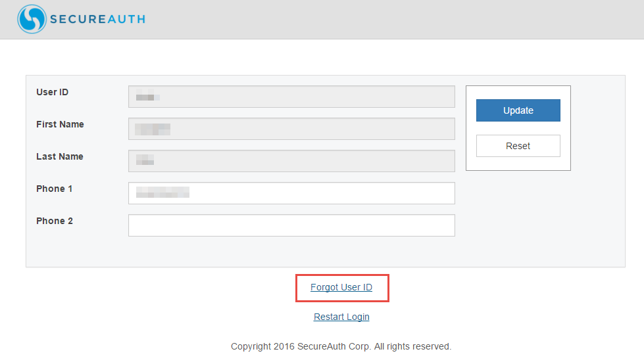Click blank space below the Reset button

526,217
